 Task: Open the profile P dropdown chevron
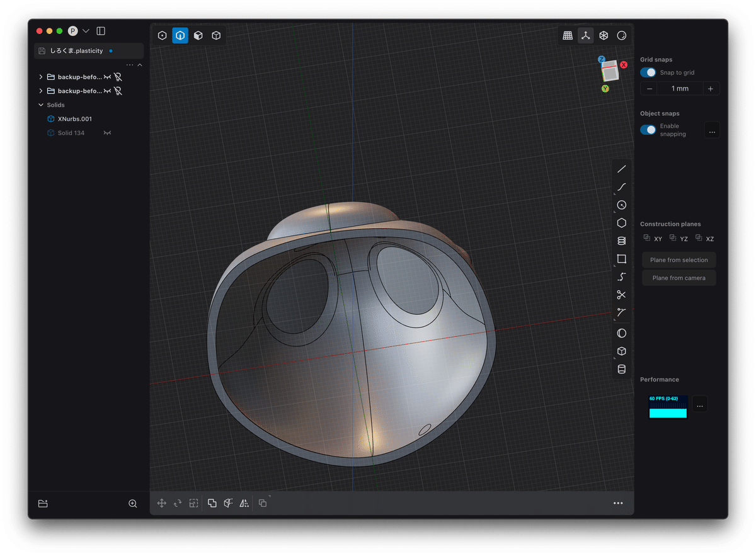(86, 31)
